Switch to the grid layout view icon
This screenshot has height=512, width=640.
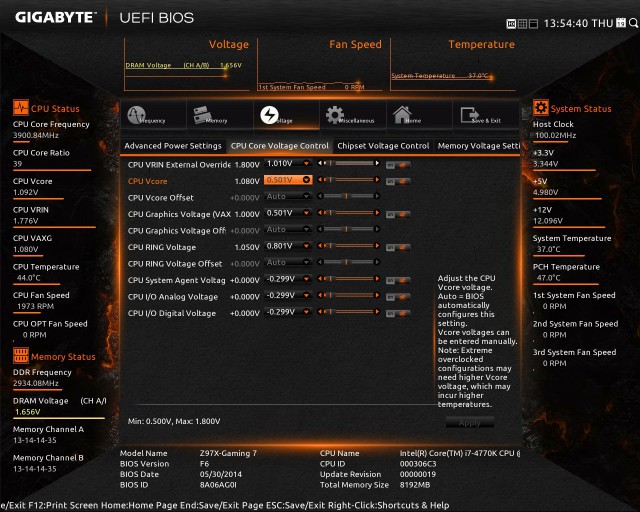pos(522,24)
